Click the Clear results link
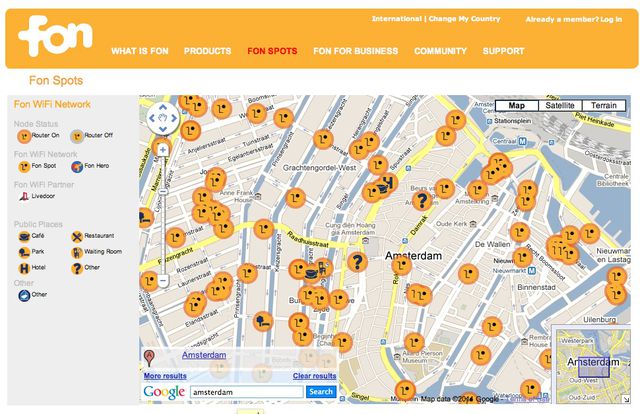Screen dimensions: 640x414 tap(314, 376)
